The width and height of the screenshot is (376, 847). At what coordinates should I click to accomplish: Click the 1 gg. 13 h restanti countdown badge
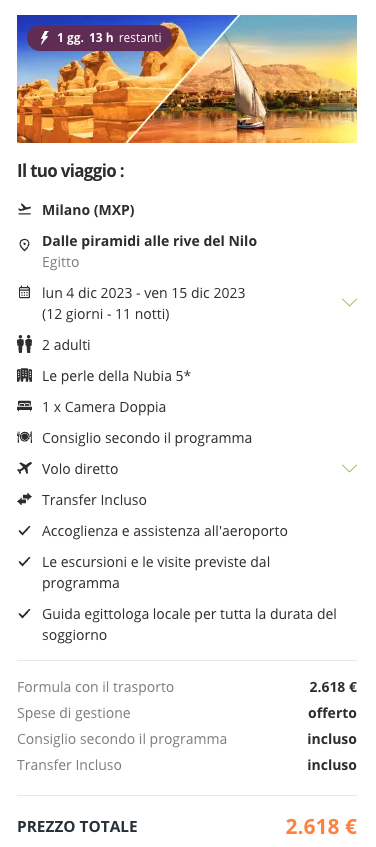click(99, 38)
